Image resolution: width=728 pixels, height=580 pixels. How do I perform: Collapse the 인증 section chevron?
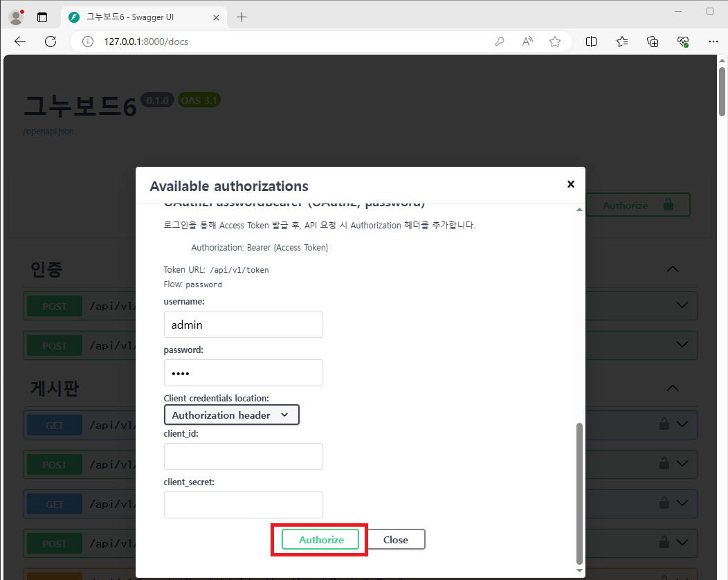pos(672,269)
